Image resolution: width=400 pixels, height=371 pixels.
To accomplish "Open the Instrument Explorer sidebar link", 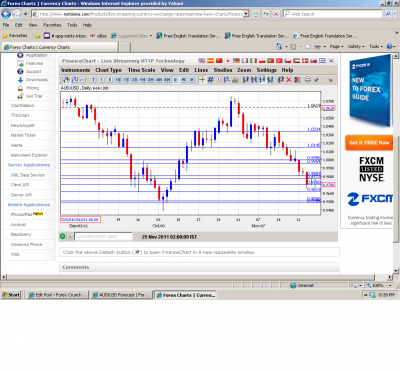I will tap(29, 155).
